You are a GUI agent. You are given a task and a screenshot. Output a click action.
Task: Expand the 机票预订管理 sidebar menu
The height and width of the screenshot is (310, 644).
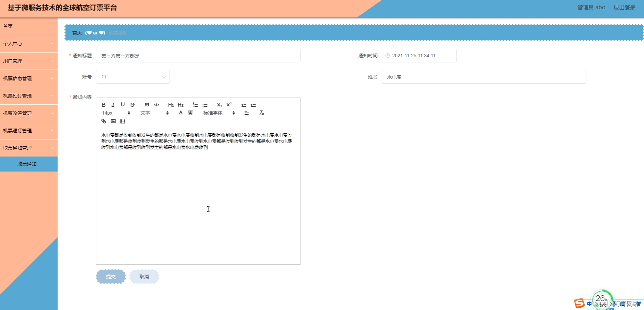click(x=29, y=96)
